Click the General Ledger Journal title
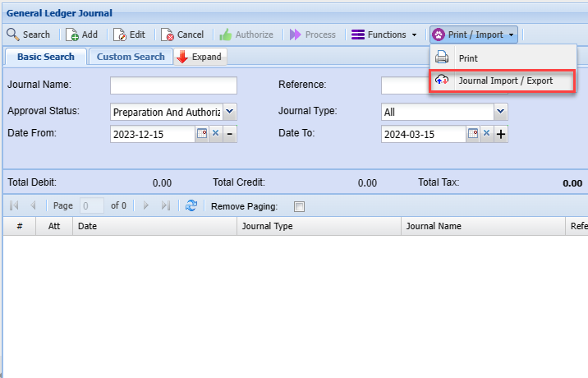Screen dimensions: 588x378 (59, 13)
